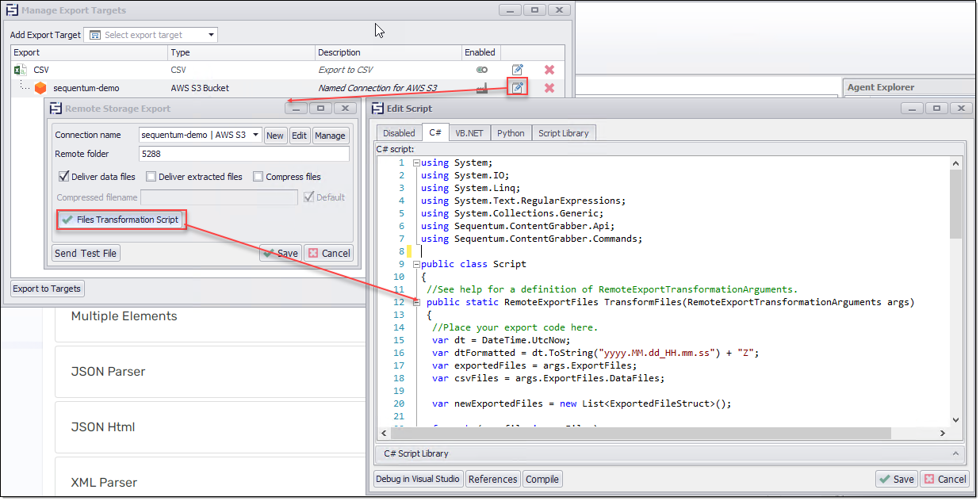
Task: Collapse the TransformFiles method fold marker
Action: 416,302
